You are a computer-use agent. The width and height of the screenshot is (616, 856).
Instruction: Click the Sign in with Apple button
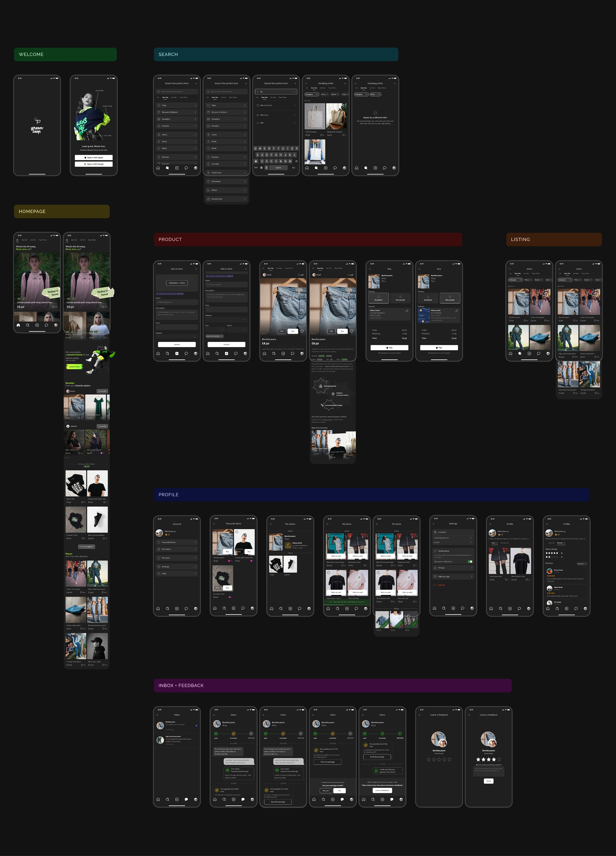[94, 158]
